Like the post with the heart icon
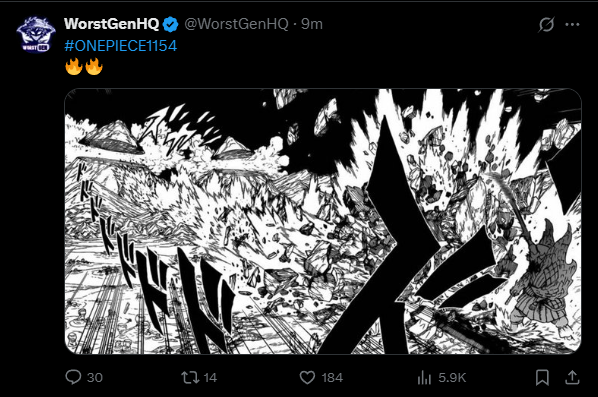The height and width of the screenshot is (397, 598). pos(307,378)
